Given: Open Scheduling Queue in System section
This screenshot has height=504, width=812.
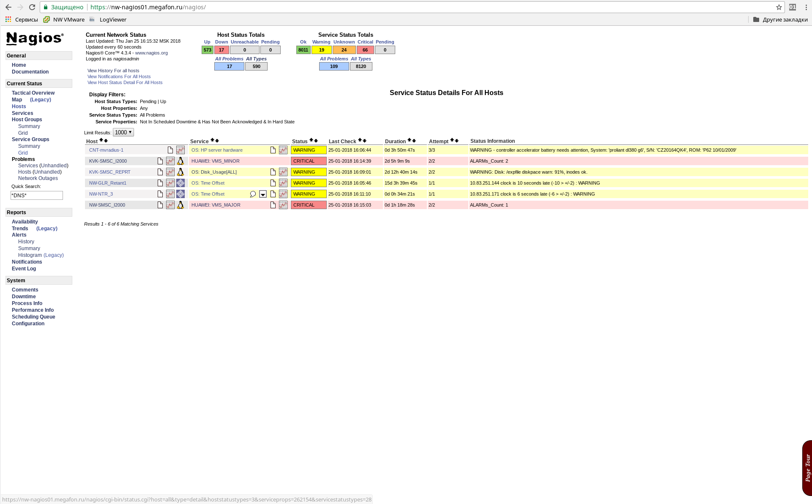Looking at the screenshot, I should 33,317.
